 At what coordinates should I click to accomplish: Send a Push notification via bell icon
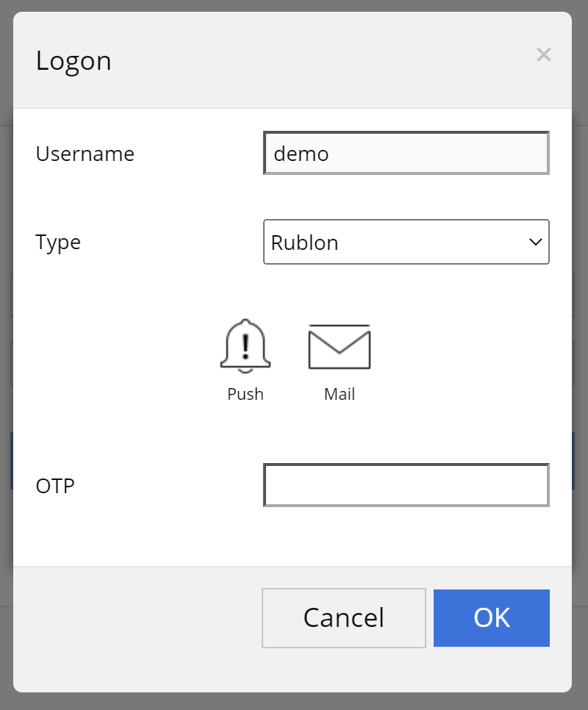245,345
